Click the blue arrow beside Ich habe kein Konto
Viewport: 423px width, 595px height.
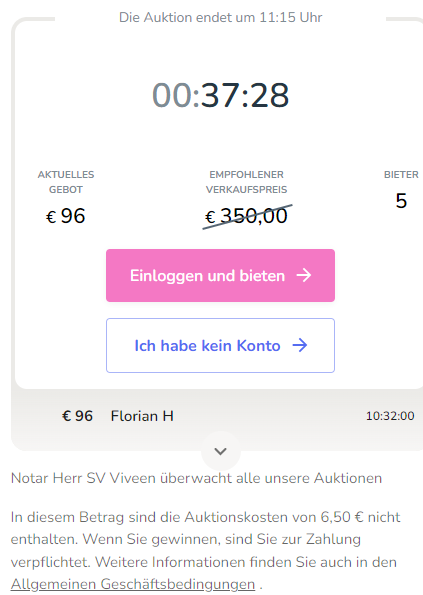coord(300,345)
